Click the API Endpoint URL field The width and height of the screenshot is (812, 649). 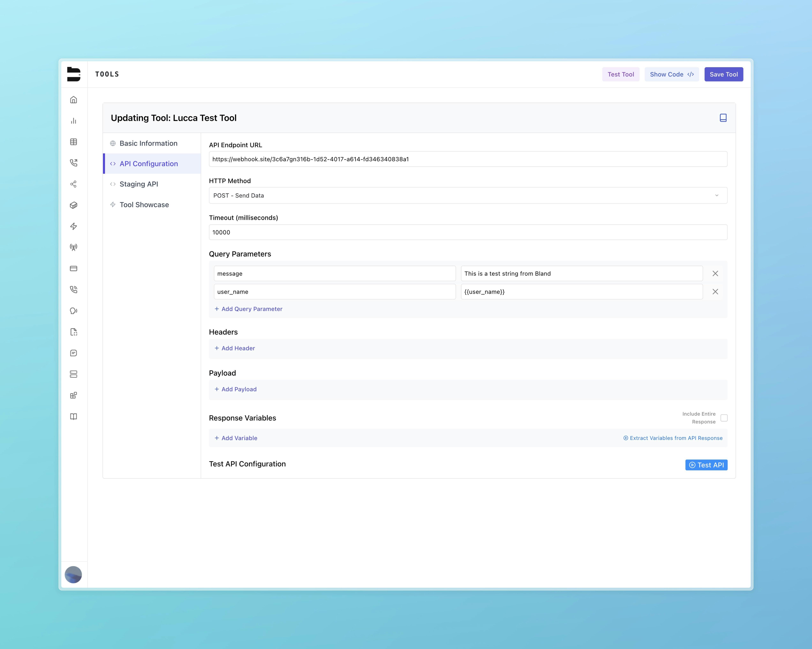[x=468, y=159]
